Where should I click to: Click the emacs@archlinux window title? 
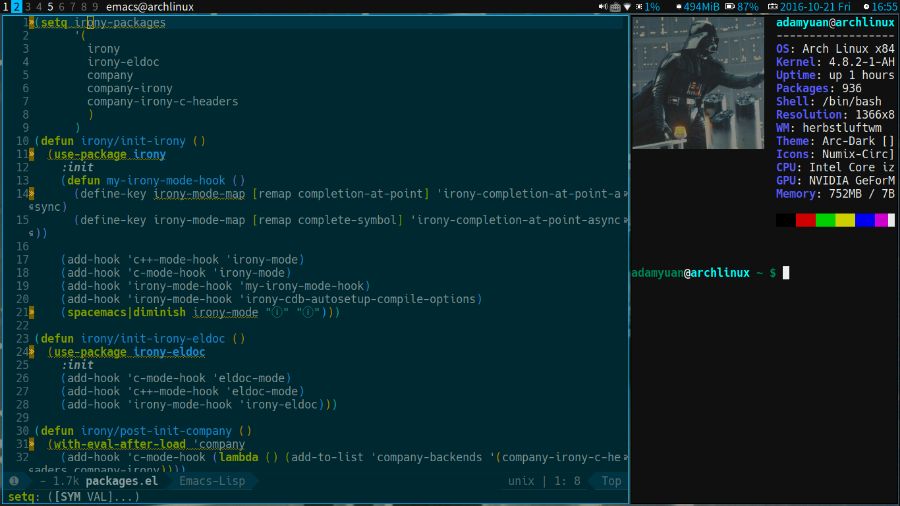point(150,7)
